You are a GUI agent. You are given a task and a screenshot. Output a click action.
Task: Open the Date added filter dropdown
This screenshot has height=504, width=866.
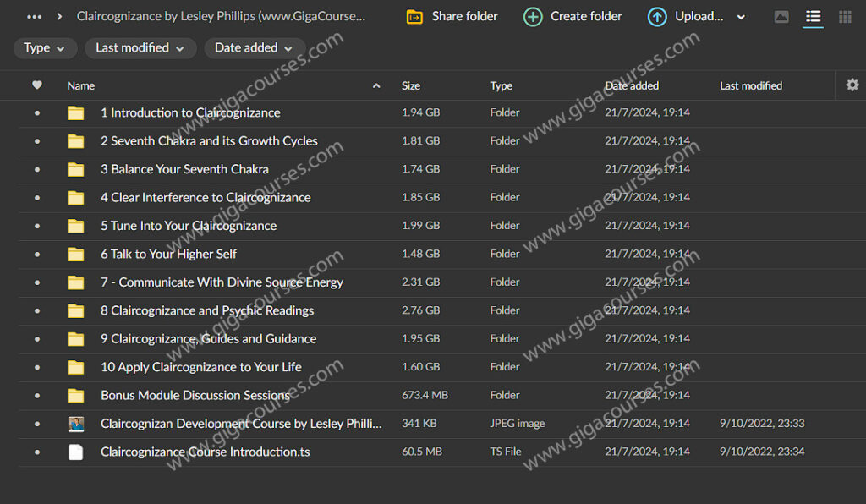(254, 48)
